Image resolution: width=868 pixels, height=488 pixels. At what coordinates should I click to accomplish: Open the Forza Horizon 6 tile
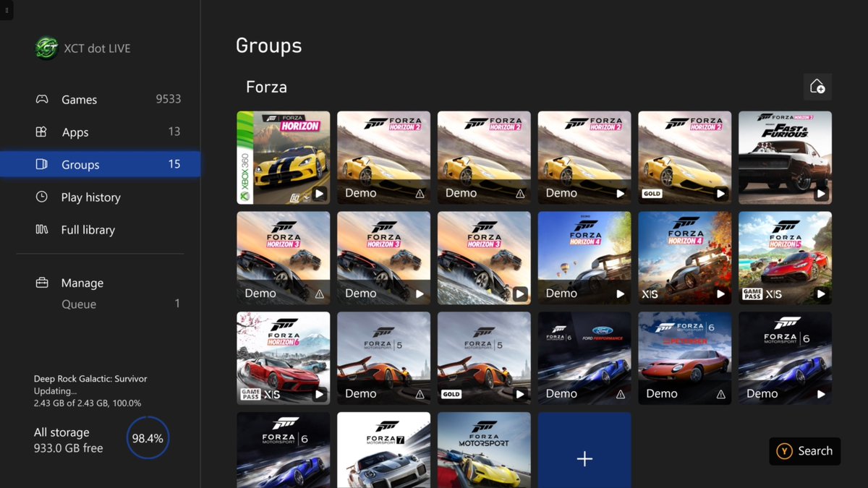point(284,359)
